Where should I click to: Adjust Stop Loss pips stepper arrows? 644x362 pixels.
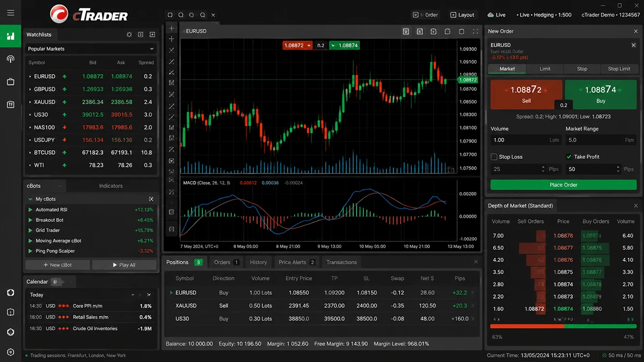[544, 169]
